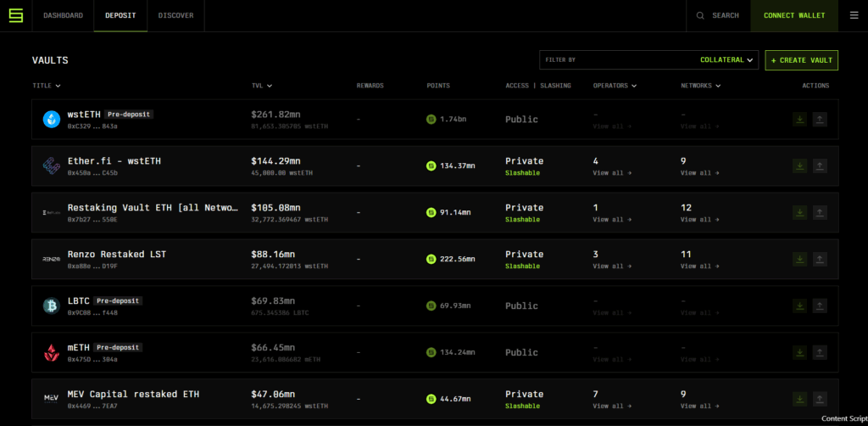Click withdraw icon in Ether.fi row
Viewport: 868px width, 426px height.
tap(820, 165)
